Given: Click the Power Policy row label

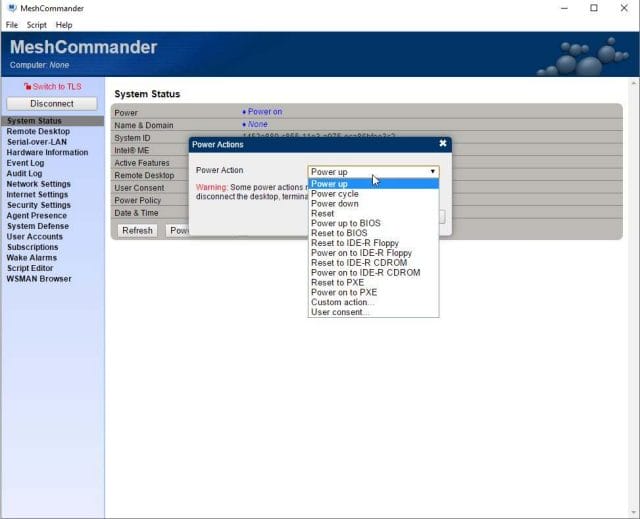Looking at the screenshot, I should point(138,201).
